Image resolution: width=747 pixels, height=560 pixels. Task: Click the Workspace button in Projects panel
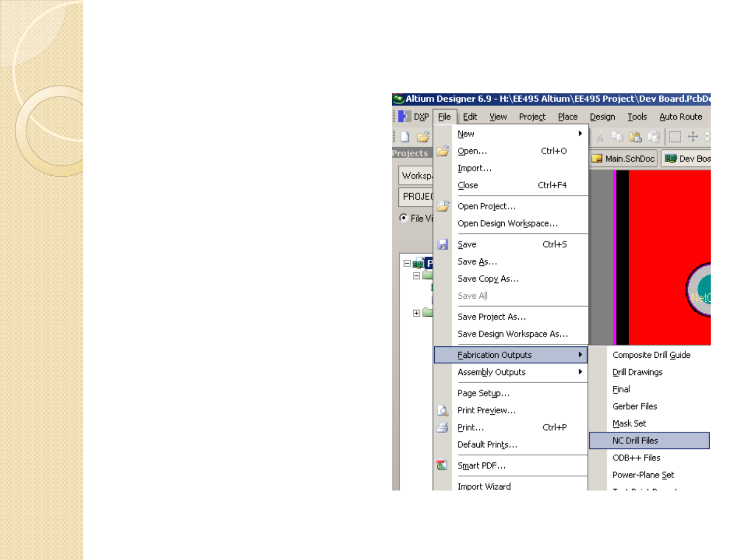(x=416, y=176)
